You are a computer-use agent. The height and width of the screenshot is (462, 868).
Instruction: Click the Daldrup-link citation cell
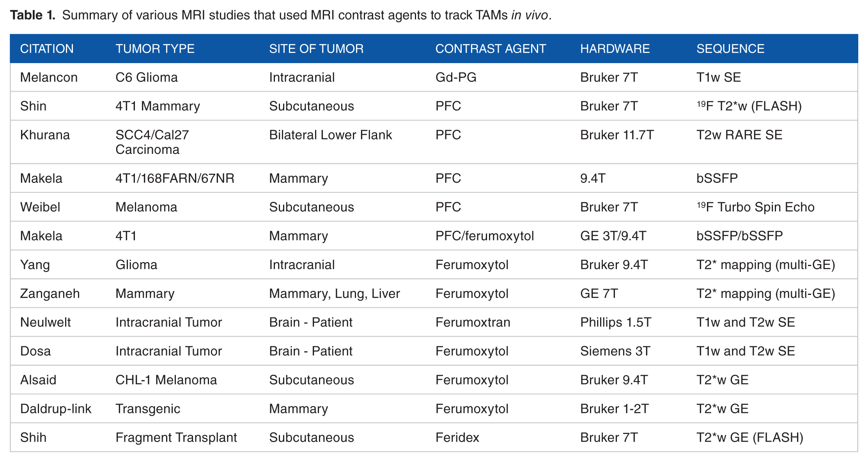(56, 409)
